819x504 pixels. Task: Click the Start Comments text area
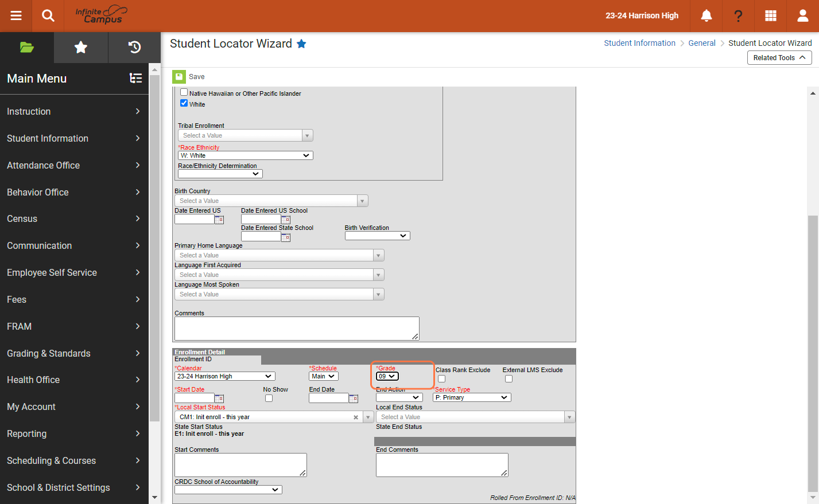point(240,465)
